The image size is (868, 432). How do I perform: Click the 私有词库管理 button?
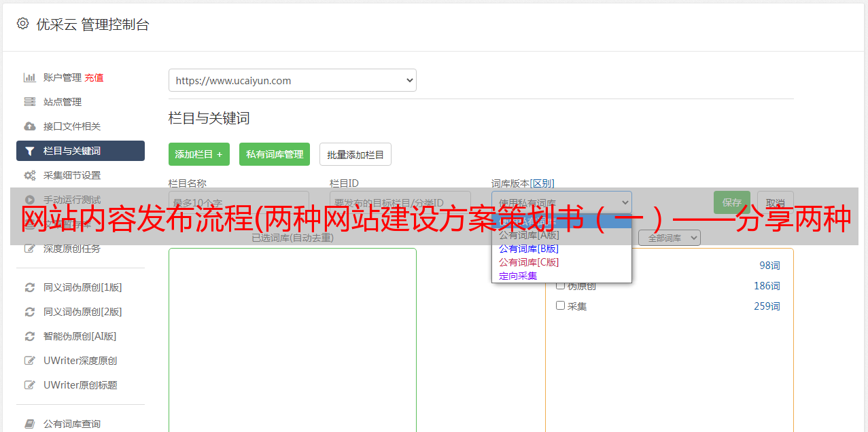[275, 154]
